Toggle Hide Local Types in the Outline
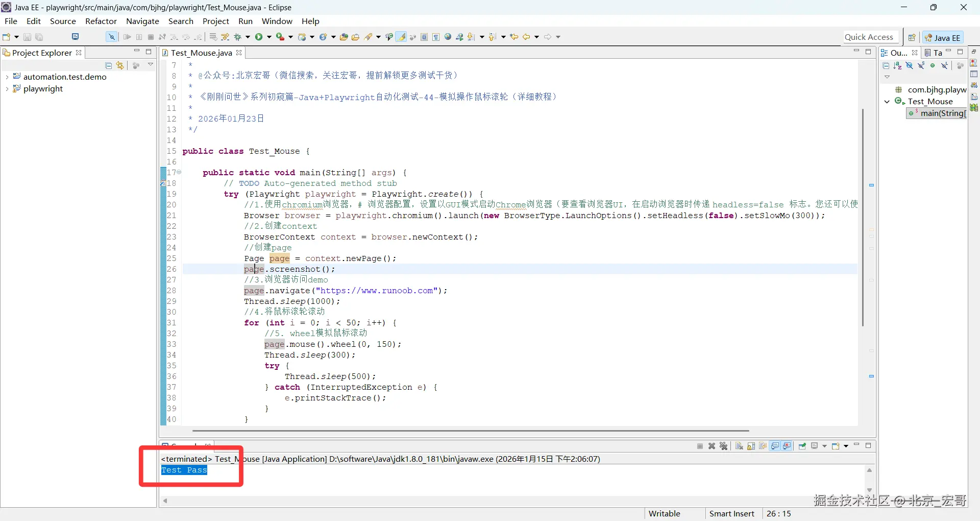This screenshot has width=980, height=521. click(945, 65)
